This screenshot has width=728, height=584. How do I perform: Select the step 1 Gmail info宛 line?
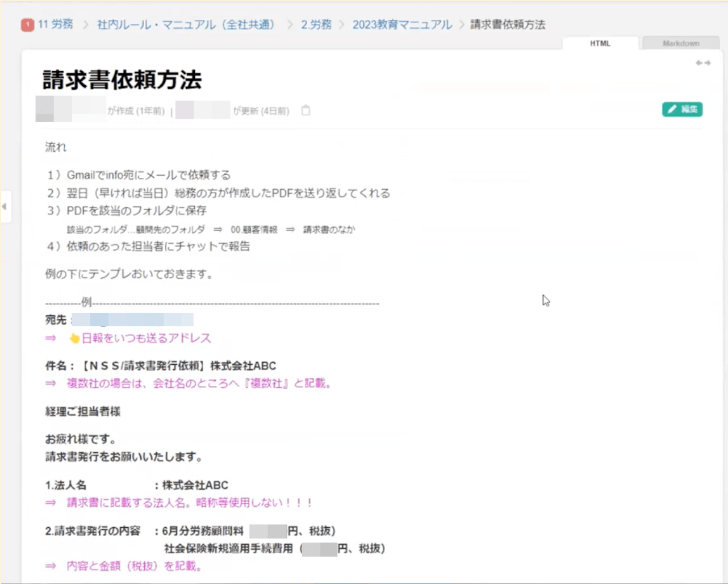(x=139, y=175)
